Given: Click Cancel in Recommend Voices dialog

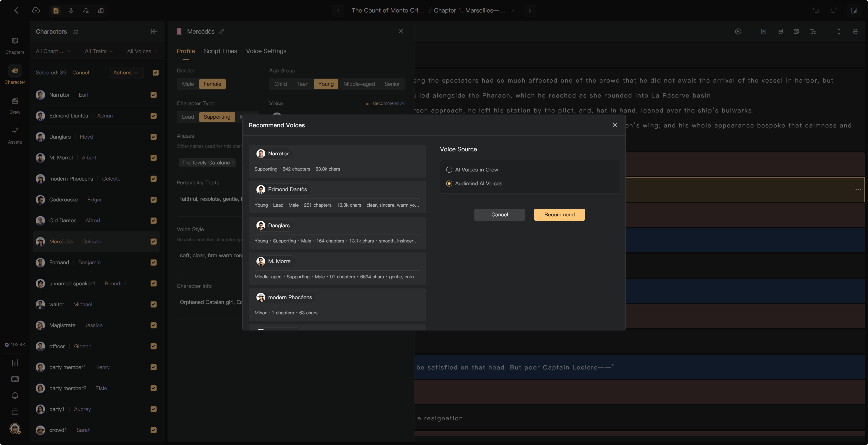Looking at the screenshot, I should [499, 215].
